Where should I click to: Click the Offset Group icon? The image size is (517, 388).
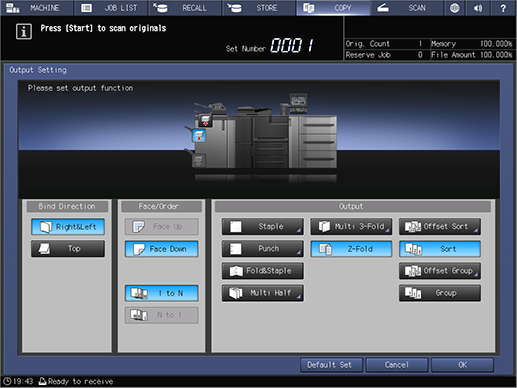point(413,271)
